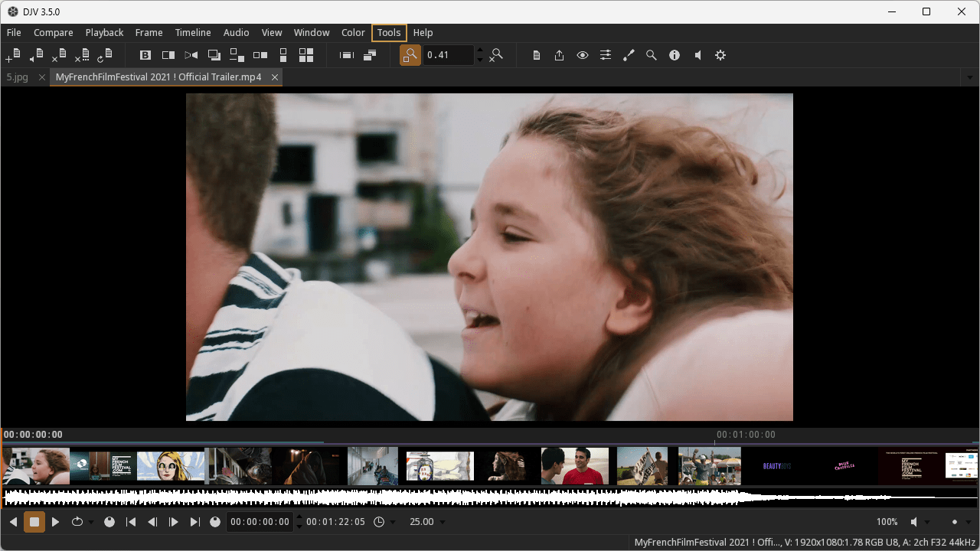This screenshot has height=551, width=980.
Task: Open the View menu
Action: coord(272,33)
